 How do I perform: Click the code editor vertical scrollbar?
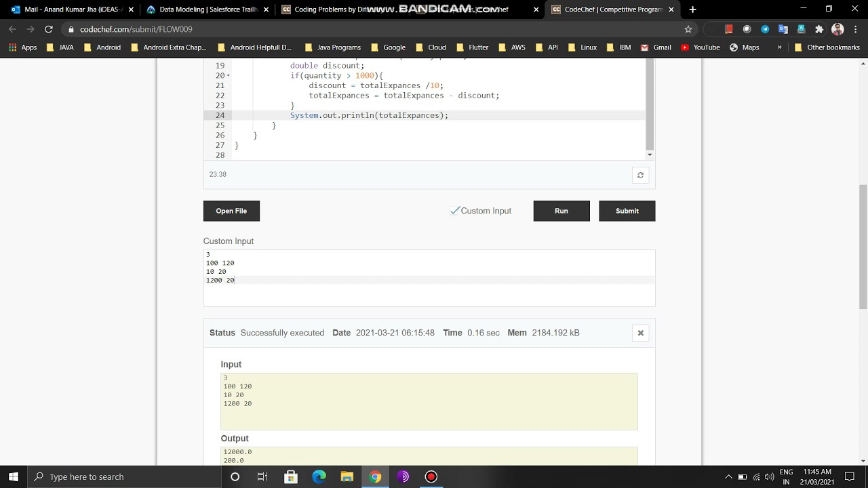click(650, 104)
